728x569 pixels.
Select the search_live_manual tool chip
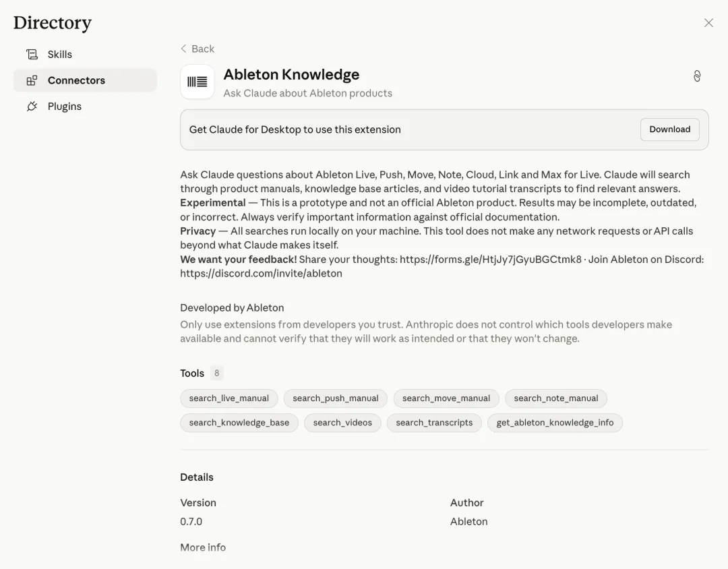click(229, 398)
